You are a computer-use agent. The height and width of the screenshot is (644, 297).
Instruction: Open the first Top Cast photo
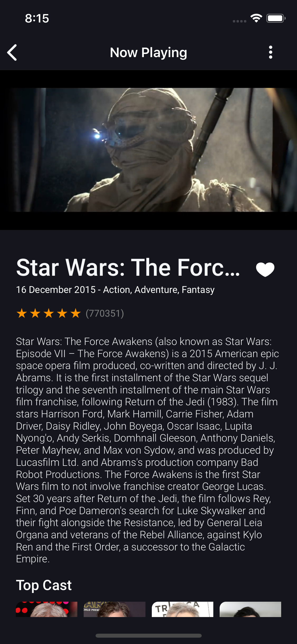pyautogui.click(x=47, y=609)
